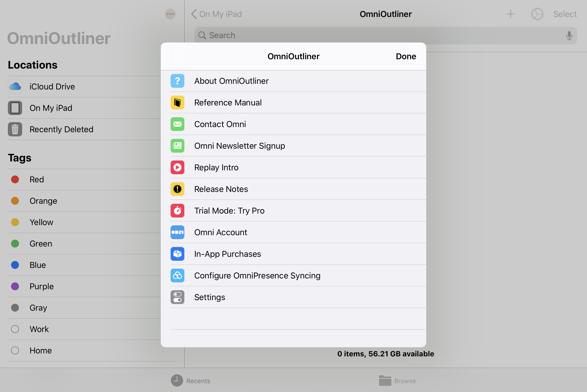Select the iCloud Drive location
This screenshot has width=587, height=392.
point(52,87)
